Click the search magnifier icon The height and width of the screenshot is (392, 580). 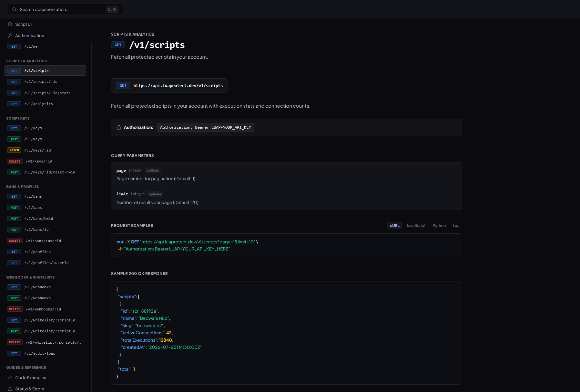[14, 9]
